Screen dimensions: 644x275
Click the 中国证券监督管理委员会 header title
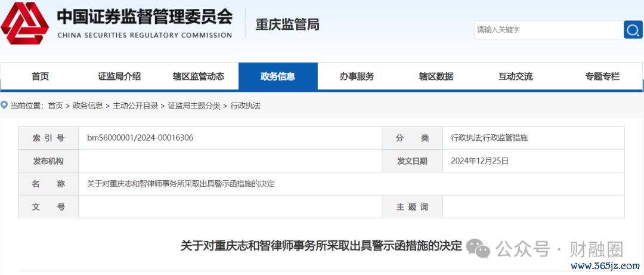point(145,17)
